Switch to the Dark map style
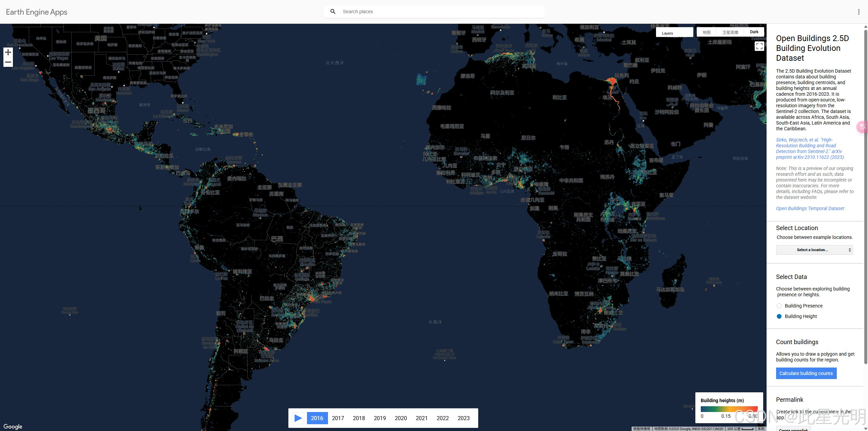The height and width of the screenshot is (431, 868). coord(754,32)
